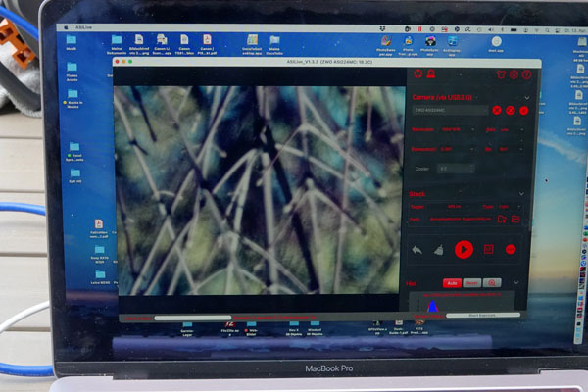Click the undo arrow icon in Stack controls
Viewport: 588px width, 392px height.
tap(415, 250)
